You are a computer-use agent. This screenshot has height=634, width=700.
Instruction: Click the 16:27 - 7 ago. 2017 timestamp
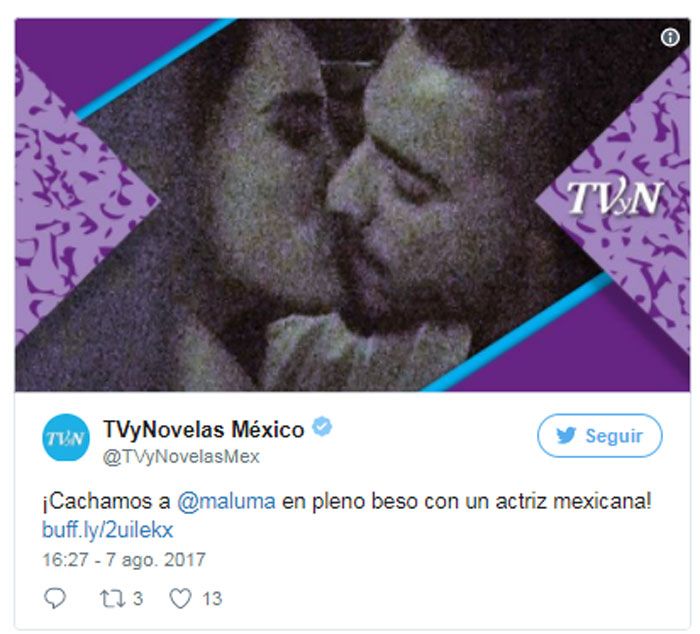(124, 560)
